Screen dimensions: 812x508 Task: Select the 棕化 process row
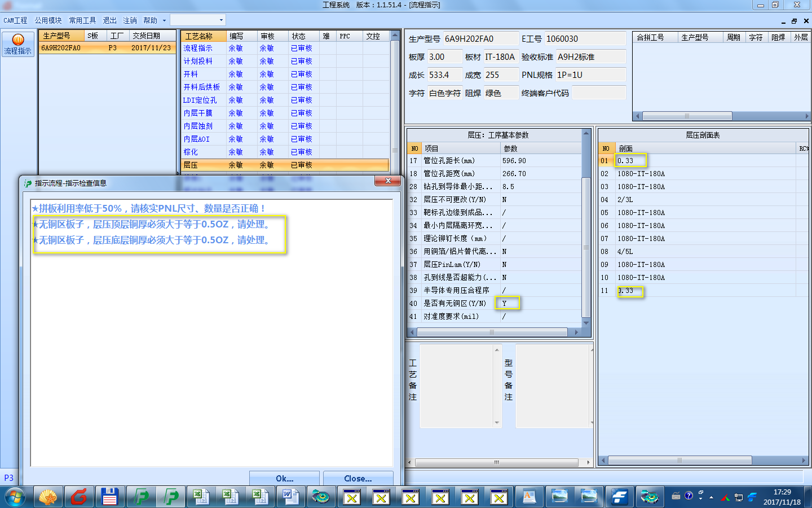tap(285, 152)
